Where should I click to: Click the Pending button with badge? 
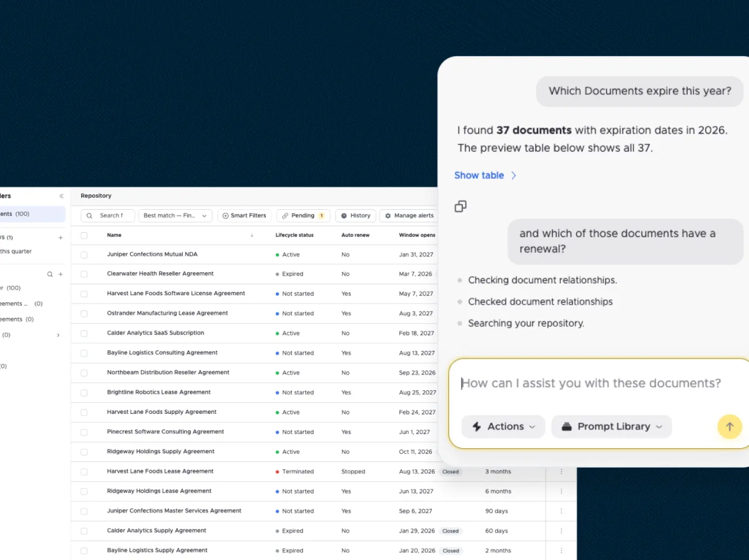pyautogui.click(x=303, y=215)
